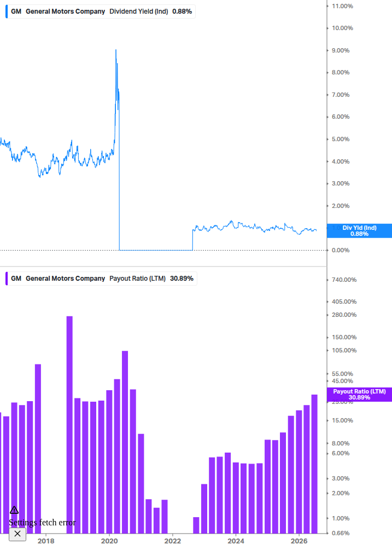This screenshot has width=392, height=550.
Task: Click the 280.00% label on the payout axis
Action: [x=344, y=315]
